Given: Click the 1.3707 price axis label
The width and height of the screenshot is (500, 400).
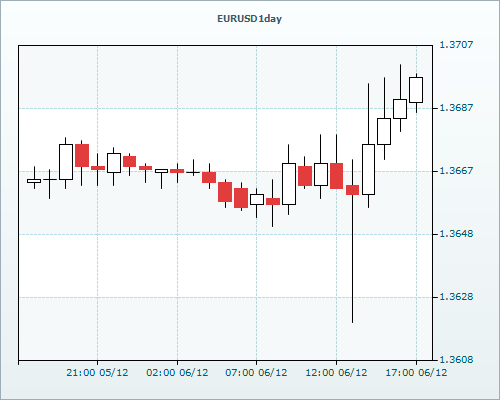Looking at the screenshot, I should [456, 44].
